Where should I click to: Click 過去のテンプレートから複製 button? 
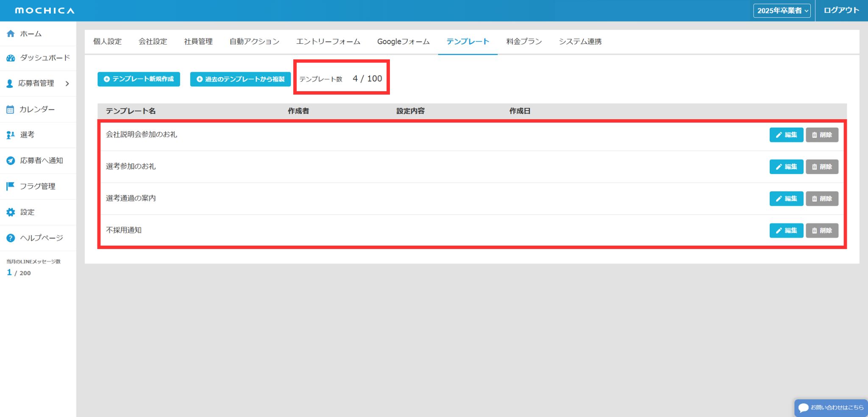(240, 79)
